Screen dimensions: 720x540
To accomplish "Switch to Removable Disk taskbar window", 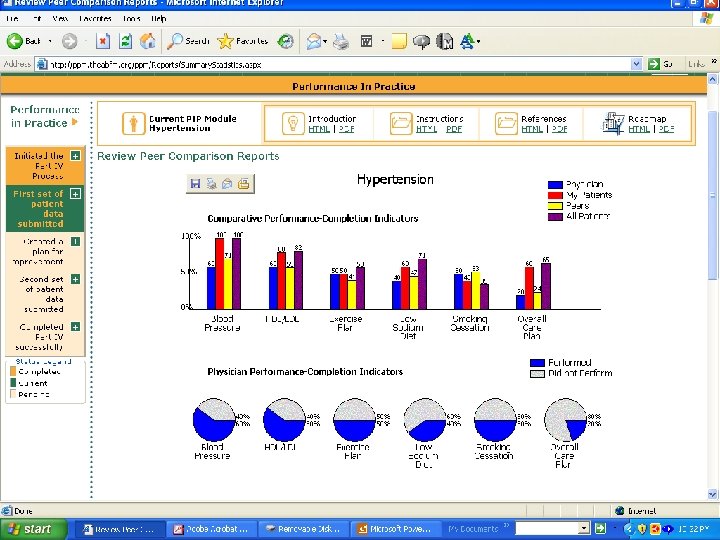I will (x=303, y=529).
